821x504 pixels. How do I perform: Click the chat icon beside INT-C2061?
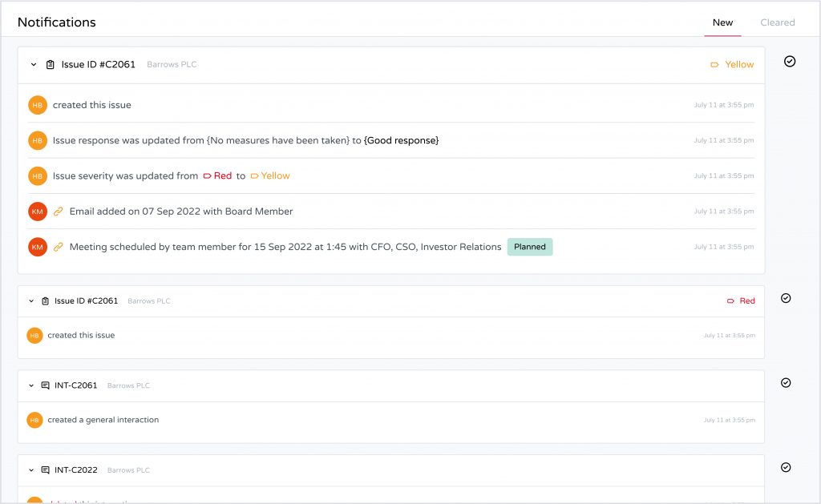46,385
